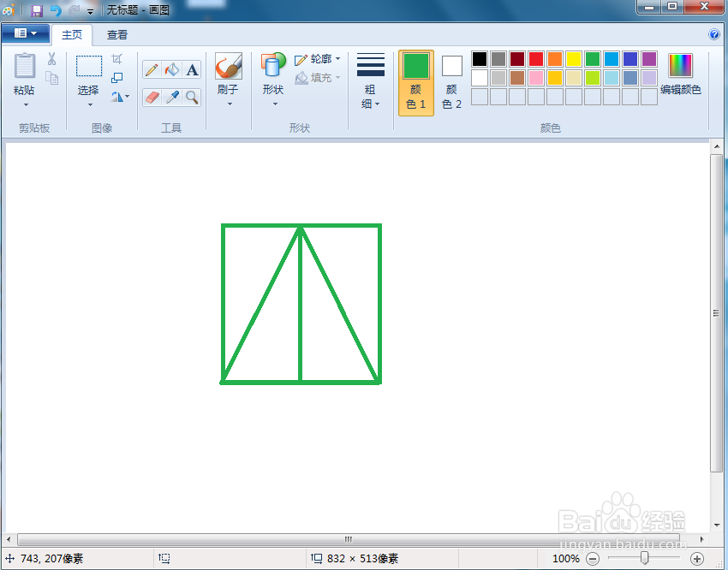Open the Size (粗细) dropdown arrow
The height and width of the screenshot is (570, 728).
[377, 104]
